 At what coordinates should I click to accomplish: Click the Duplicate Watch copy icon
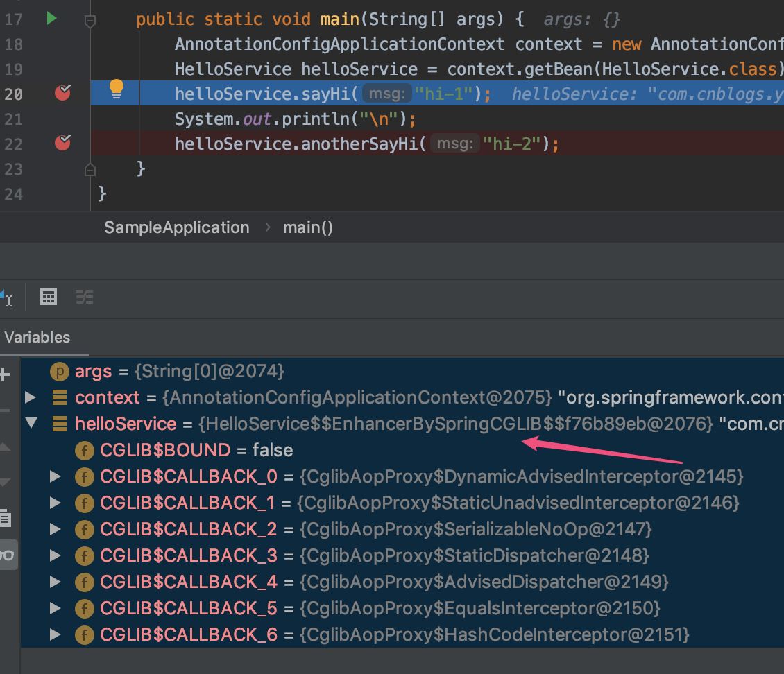coord(5,517)
